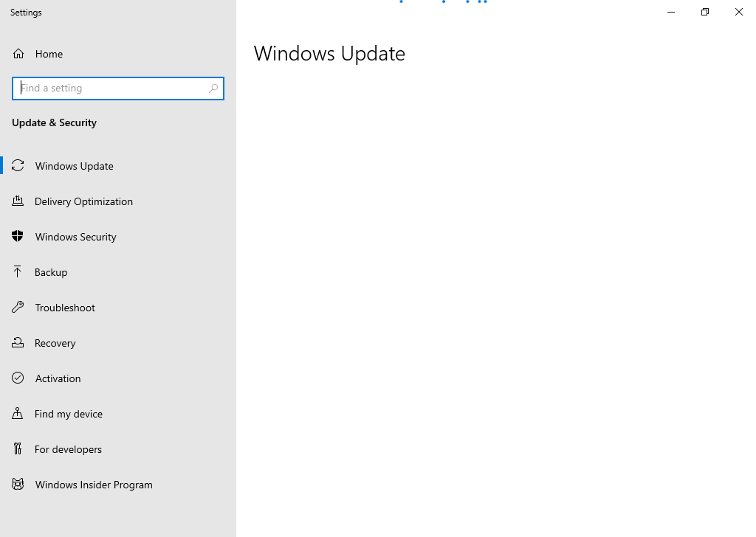Image resolution: width=756 pixels, height=537 pixels.
Task: Click the Troubleshoot wrench icon
Action: (x=18, y=307)
